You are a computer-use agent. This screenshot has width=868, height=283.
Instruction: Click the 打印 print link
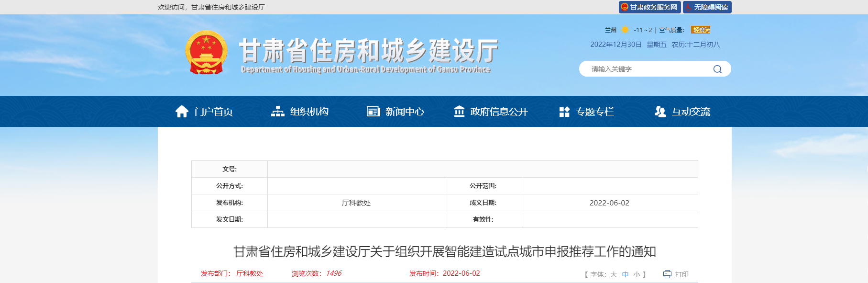pos(681,274)
